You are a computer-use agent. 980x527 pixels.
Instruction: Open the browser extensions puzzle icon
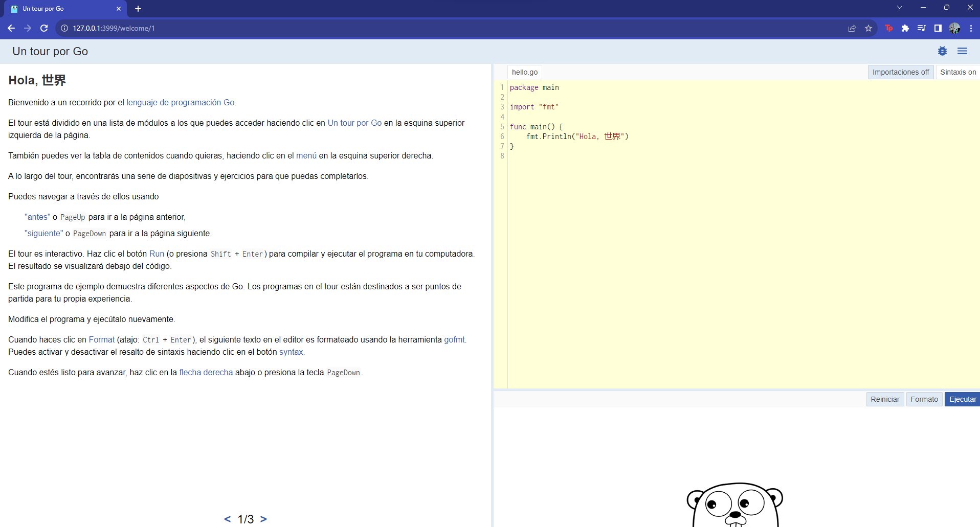905,28
